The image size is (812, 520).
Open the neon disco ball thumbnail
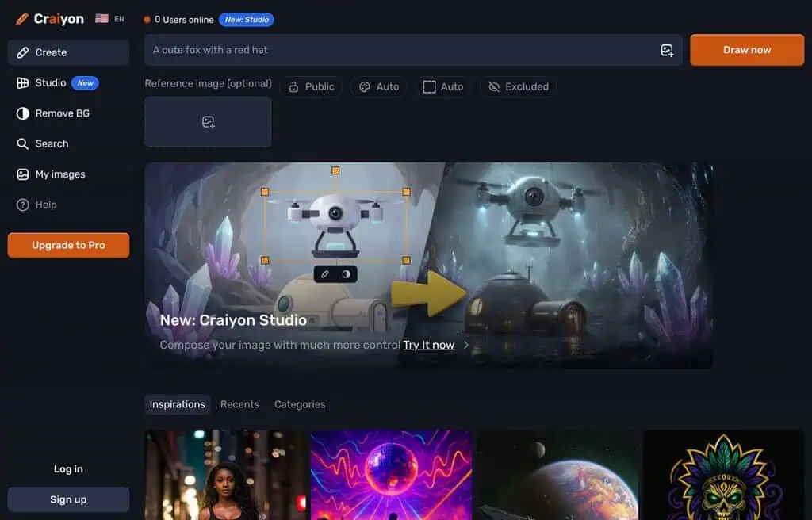tap(392, 475)
